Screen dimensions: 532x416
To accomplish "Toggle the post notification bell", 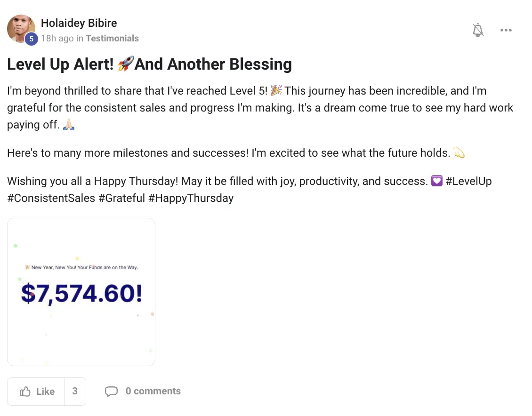I will point(478,31).
